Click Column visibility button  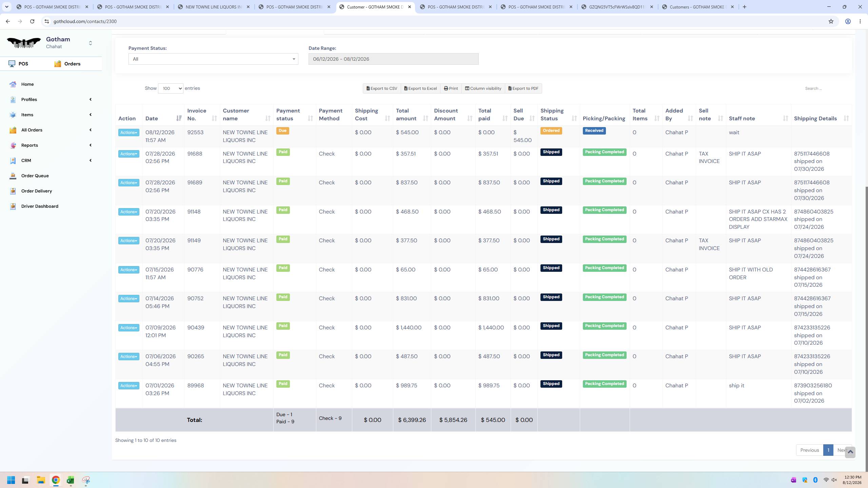pos(483,88)
